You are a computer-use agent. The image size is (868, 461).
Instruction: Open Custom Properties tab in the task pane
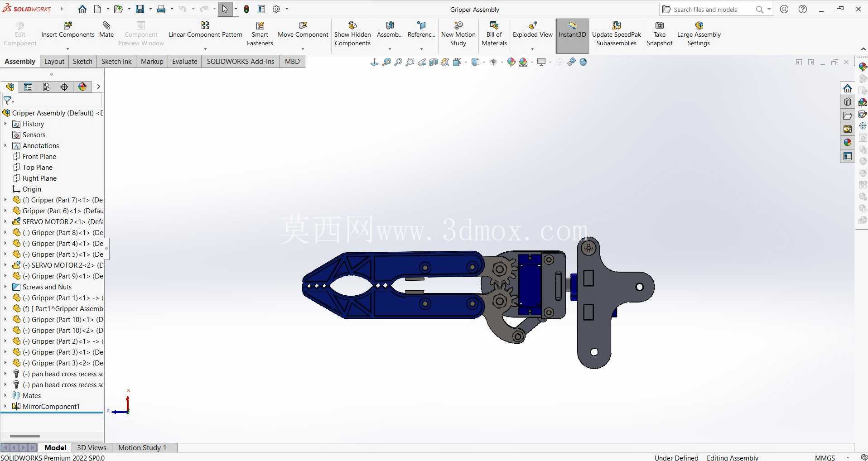(x=848, y=156)
